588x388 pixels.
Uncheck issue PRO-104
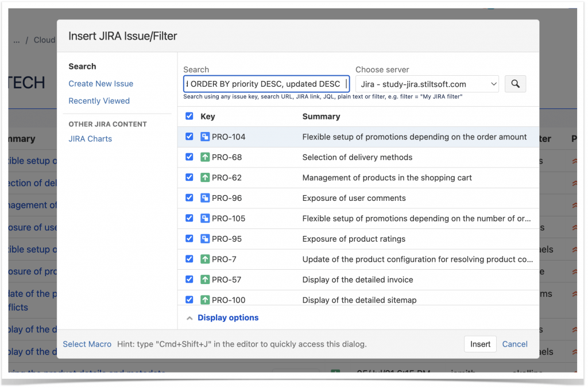(189, 137)
